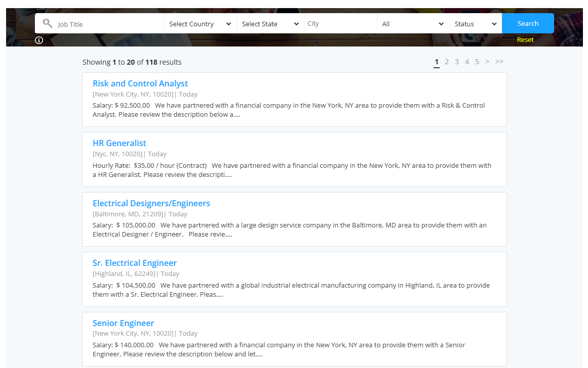The image size is (588, 368).
Task: Go to results page 3
Action: pyautogui.click(x=457, y=62)
